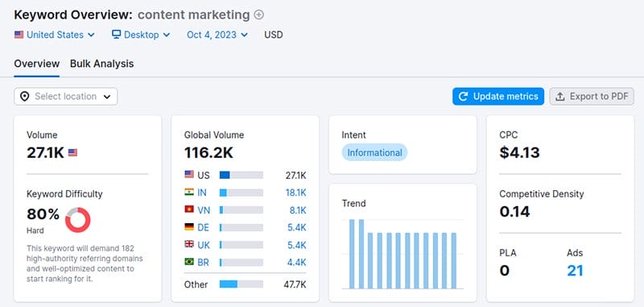Click the US flag next to 27.1K volume
Screen dimensions: 644x307
pos(72,153)
